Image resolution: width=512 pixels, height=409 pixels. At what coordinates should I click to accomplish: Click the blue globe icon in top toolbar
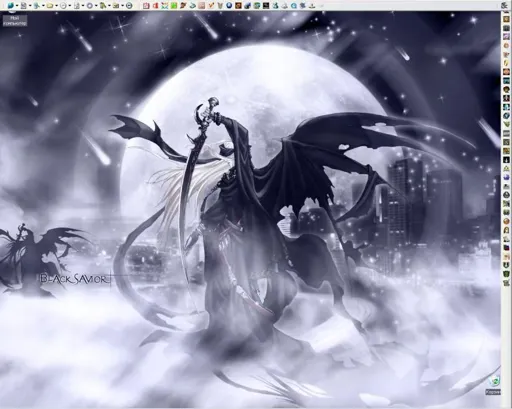click(x=11, y=6)
